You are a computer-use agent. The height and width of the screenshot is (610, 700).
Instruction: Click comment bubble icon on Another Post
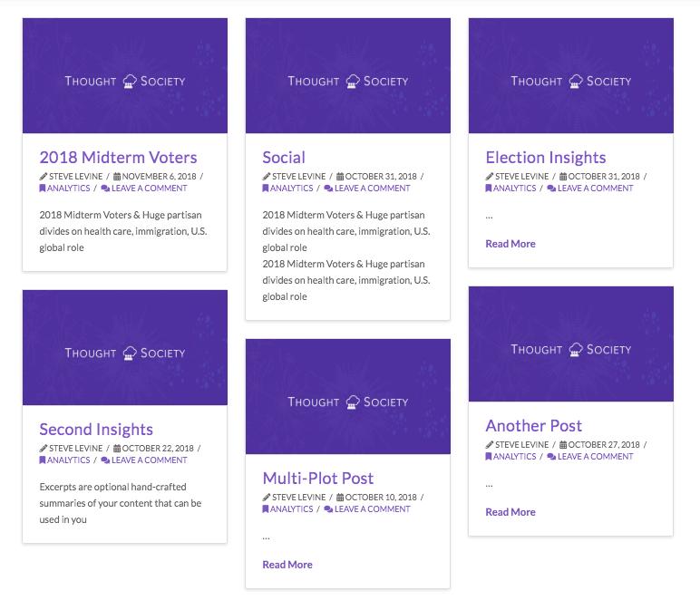[551, 457]
